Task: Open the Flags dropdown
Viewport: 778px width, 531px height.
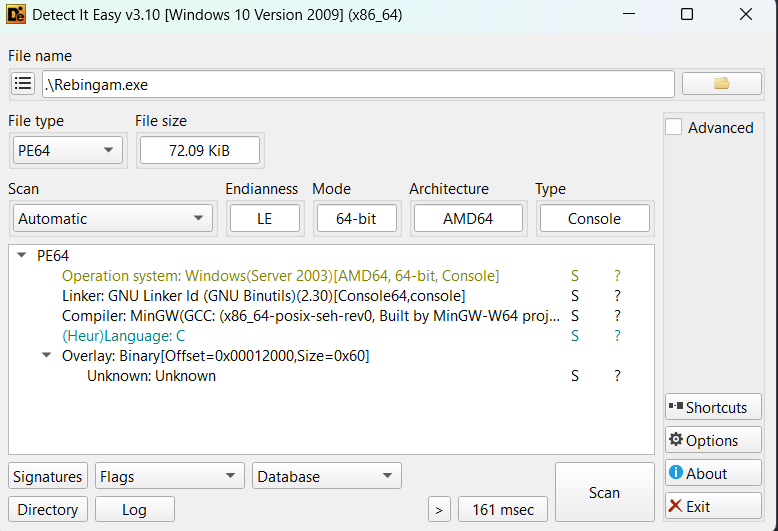Action: point(170,477)
